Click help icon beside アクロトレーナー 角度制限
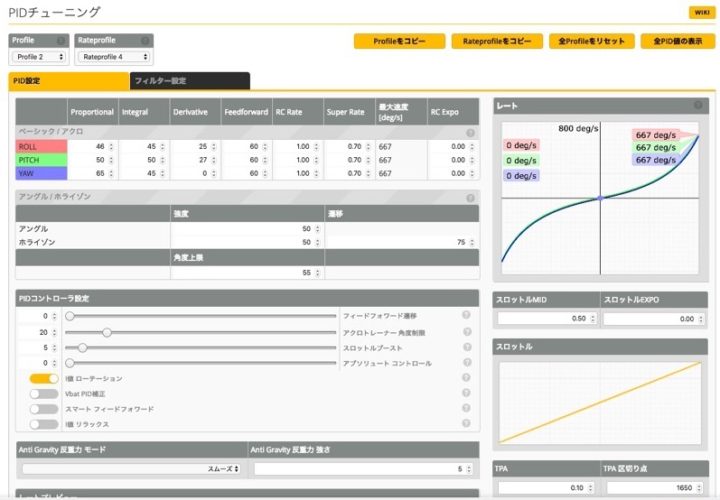 click(x=466, y=332)
